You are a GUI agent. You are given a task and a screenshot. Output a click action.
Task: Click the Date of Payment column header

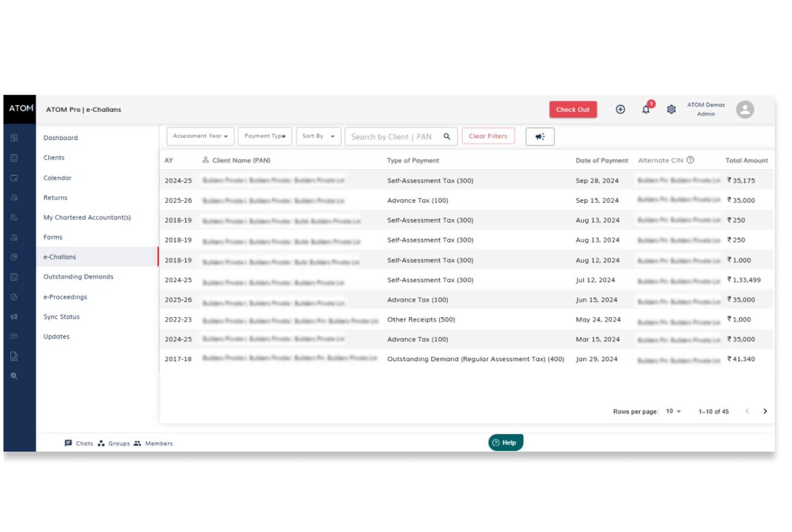click(602, 160)
